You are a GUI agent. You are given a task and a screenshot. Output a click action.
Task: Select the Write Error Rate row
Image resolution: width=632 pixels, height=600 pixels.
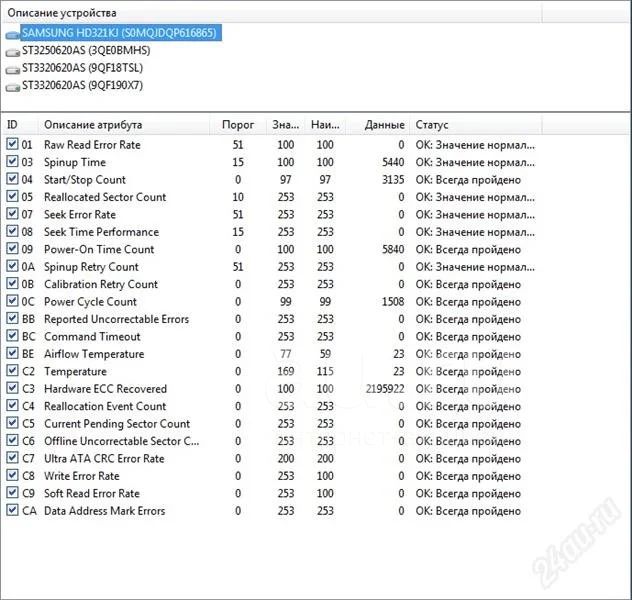point(271,476)
